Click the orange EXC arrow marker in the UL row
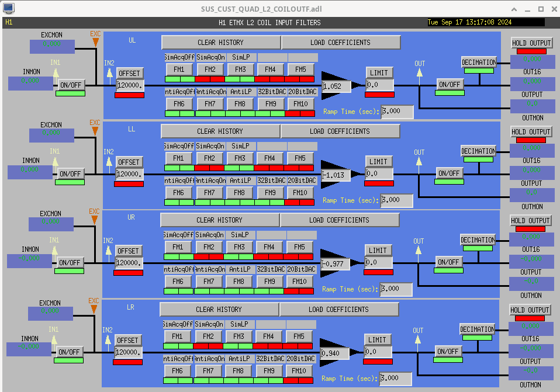The image size is (560, 392). tap(95, 43)
